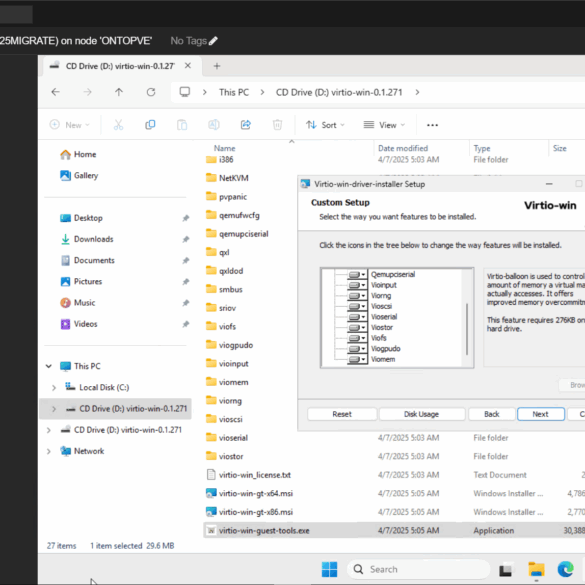The height and width of the screenshot is (585, 585).
Task: Open the Viorng feature install dropdown
Action: [x=357, y=296]
